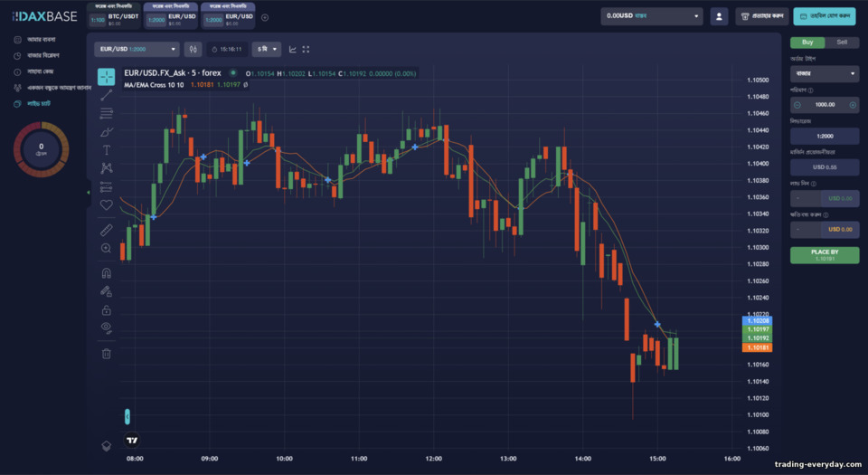Expand the EUR/USD 1:2000 symbol dropdown

coord(137,49)
